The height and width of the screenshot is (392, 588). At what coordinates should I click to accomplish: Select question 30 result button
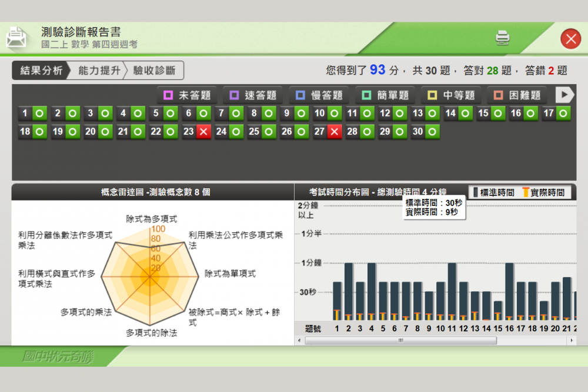[425, 132]
